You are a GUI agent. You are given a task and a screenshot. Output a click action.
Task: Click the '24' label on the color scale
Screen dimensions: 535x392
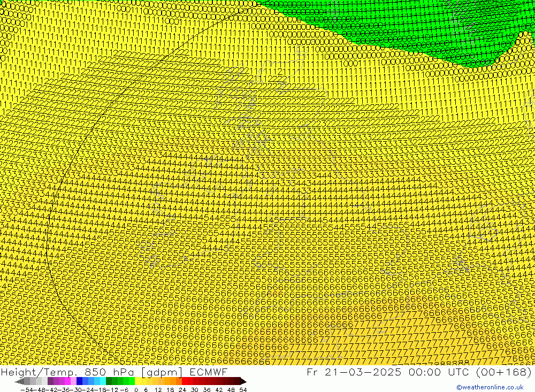[x=182, y=390]
